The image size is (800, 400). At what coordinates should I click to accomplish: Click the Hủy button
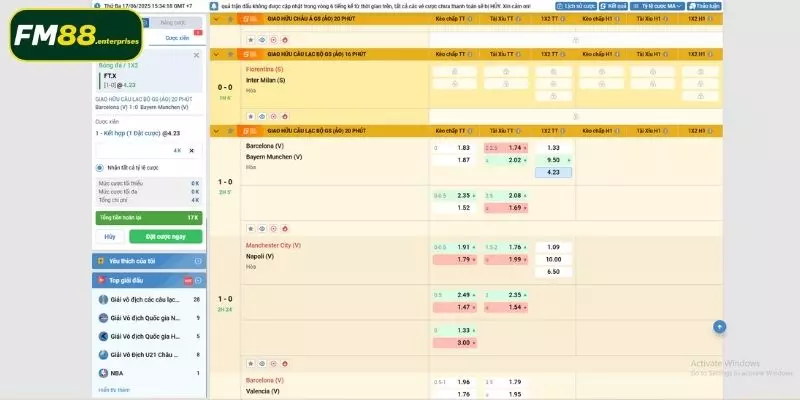click(x=110, y=237)
